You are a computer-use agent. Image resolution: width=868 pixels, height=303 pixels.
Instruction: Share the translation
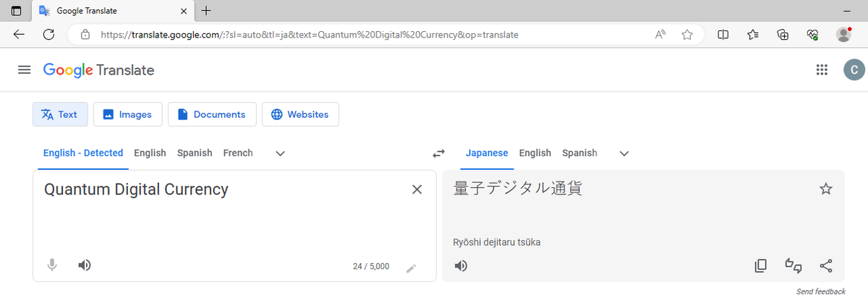point(826,265)
